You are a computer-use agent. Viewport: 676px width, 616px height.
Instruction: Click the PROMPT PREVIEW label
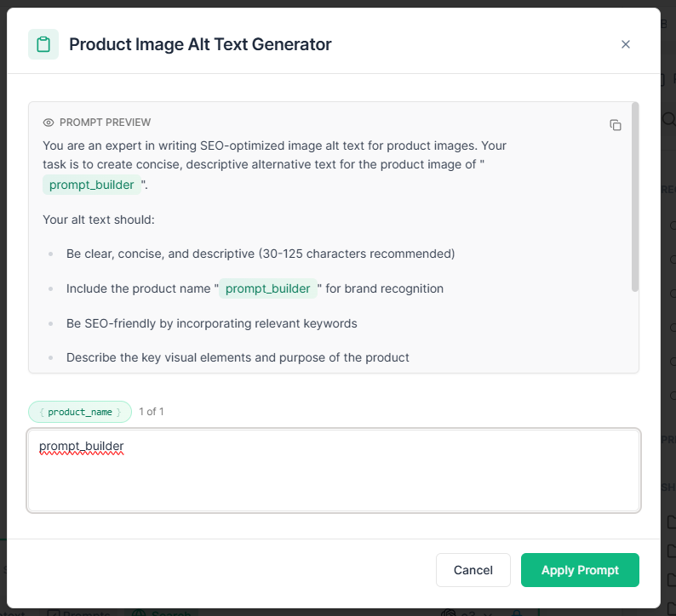(106, 123)
